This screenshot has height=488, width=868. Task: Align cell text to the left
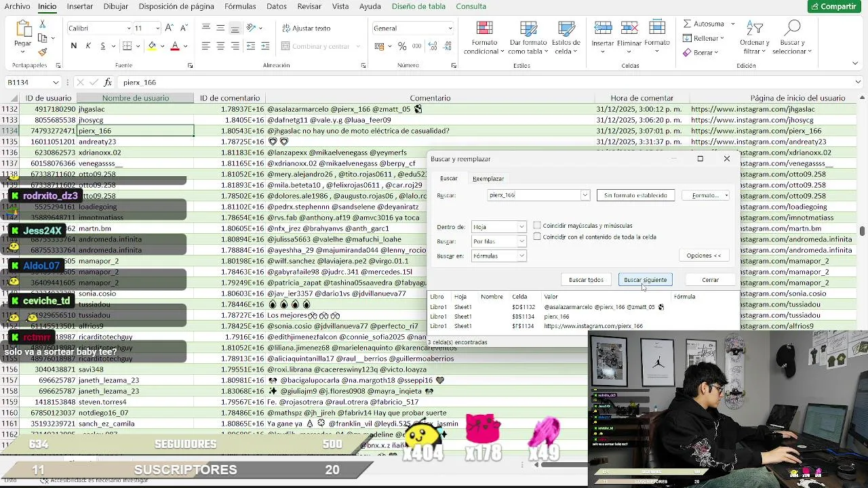tap(205, 46)
